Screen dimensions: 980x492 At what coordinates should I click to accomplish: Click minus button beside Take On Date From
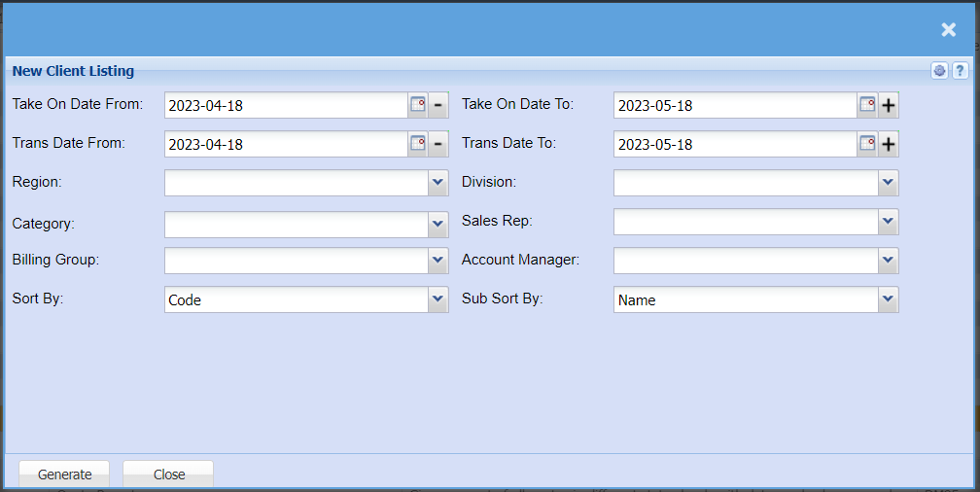click(x=438, y=105)
